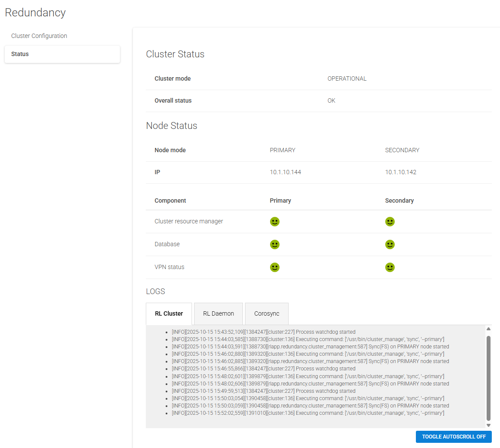Click Secondary VPN status smiley icon
Screen dimensions: 500x448
(390, 267)
